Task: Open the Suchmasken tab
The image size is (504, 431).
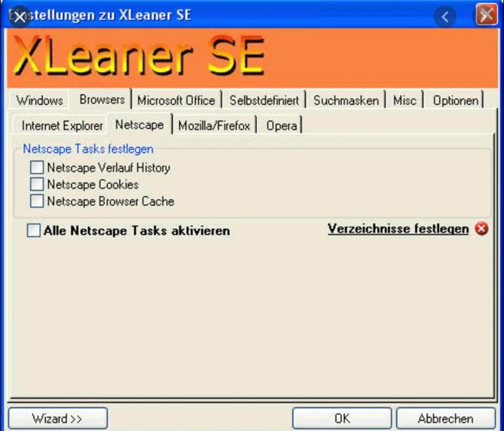Action: point(346,100)
